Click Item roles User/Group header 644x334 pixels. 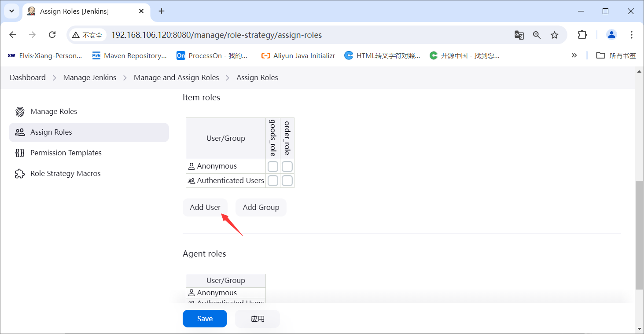(226, 138)
